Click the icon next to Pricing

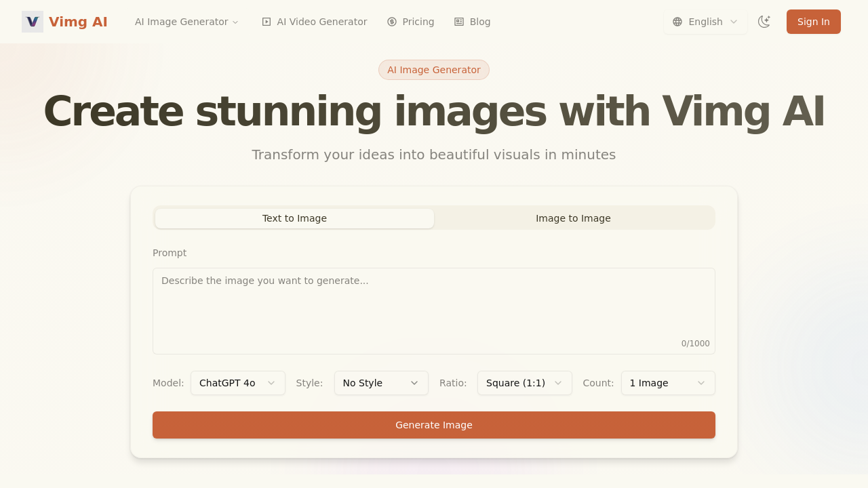391,21
